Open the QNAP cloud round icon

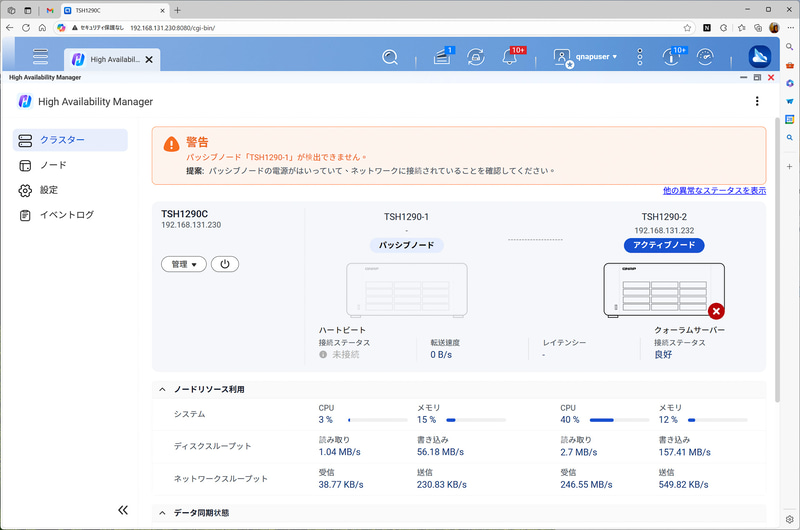coord(760,57)
